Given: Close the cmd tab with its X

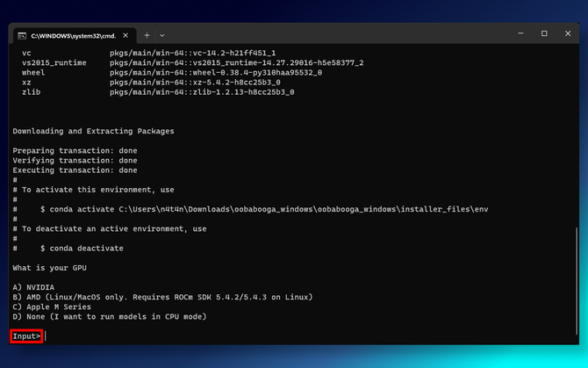Looking at the screenshot, I should point(125,35).
